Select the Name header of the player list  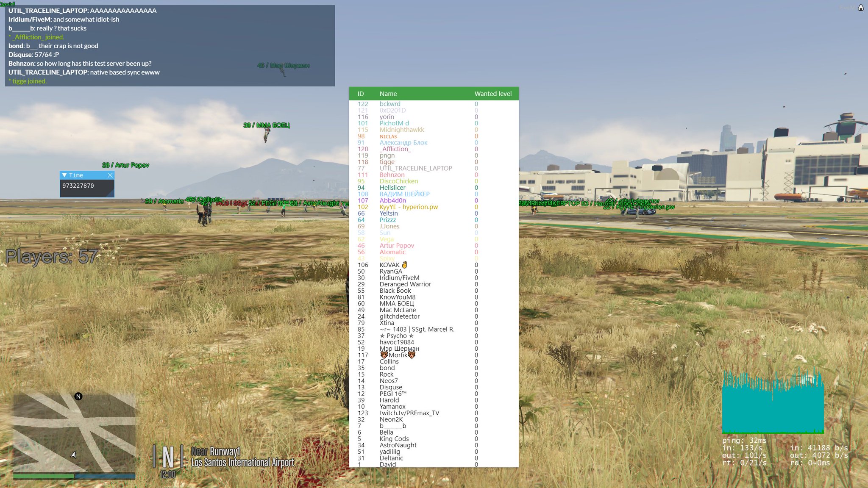coord(388,94)
